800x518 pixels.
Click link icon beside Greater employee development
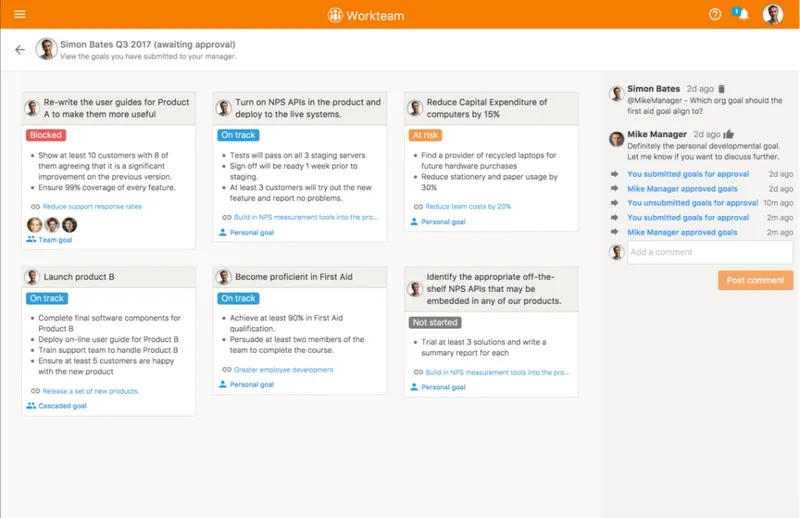click(x=227, y=369)
